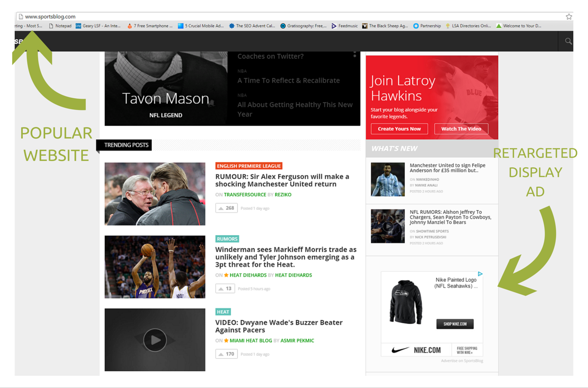
Task: Open the Sir Alex Ferguson rumour headline
Action: [282, 180]
